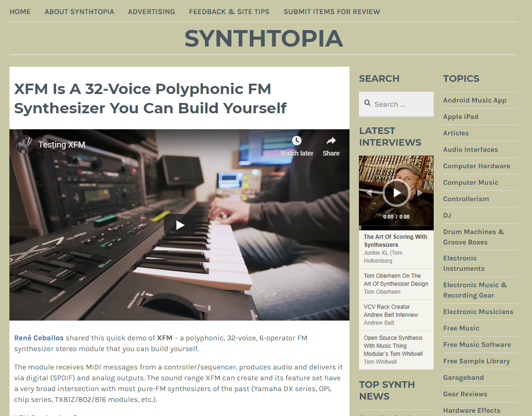Open Free Music Software topic
Screen dimensions: 532x416
[477, 345]
